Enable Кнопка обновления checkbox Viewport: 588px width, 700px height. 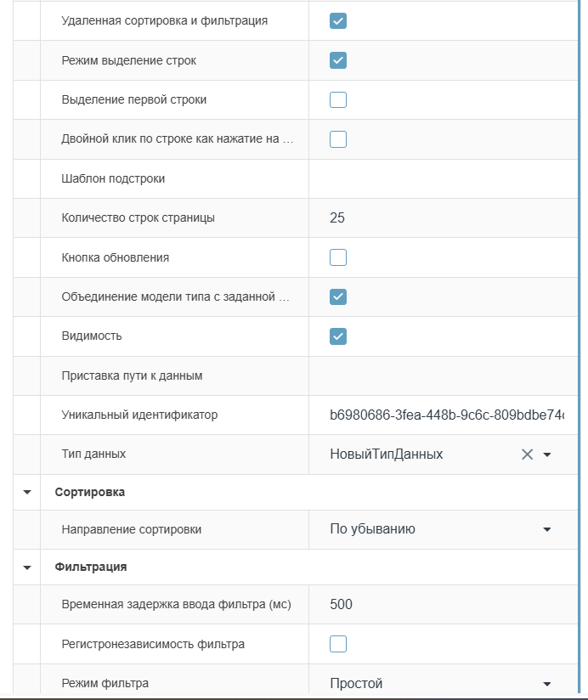pos(338,257)
